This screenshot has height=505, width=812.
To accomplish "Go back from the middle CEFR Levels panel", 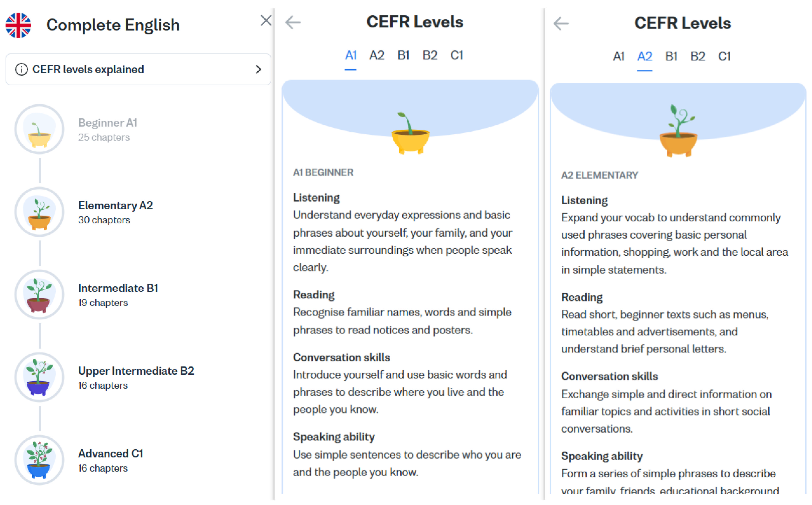I will click(293, 23).
